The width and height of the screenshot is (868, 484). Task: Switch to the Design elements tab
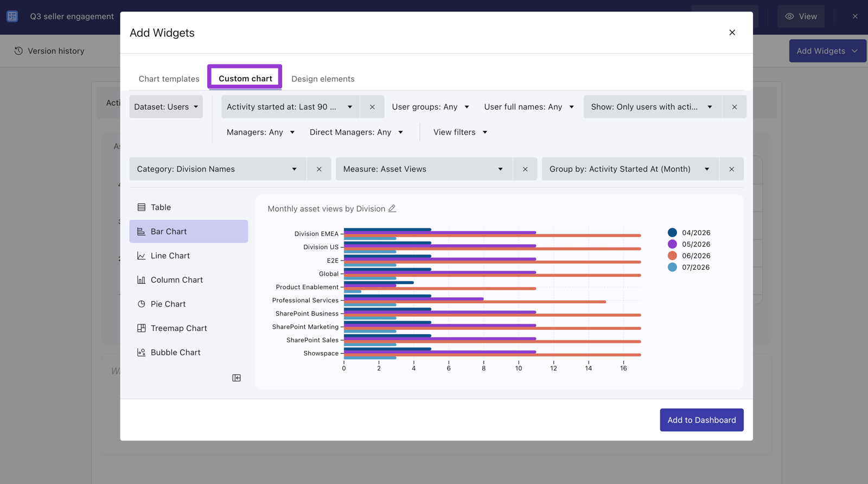pos(323,79)
